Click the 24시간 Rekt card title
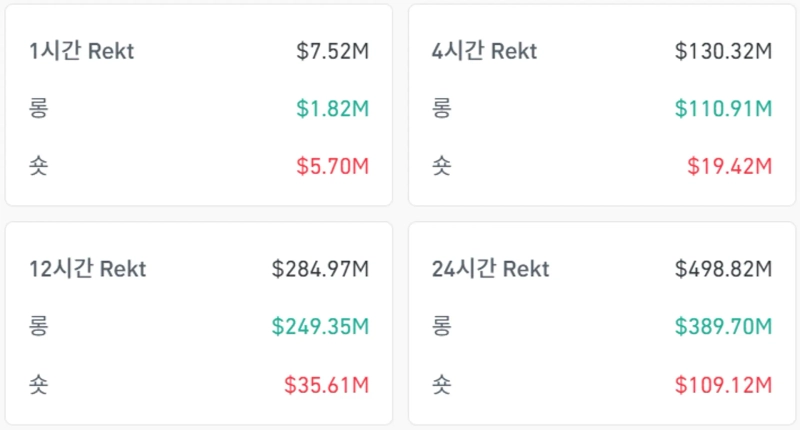 coord(490,269)
